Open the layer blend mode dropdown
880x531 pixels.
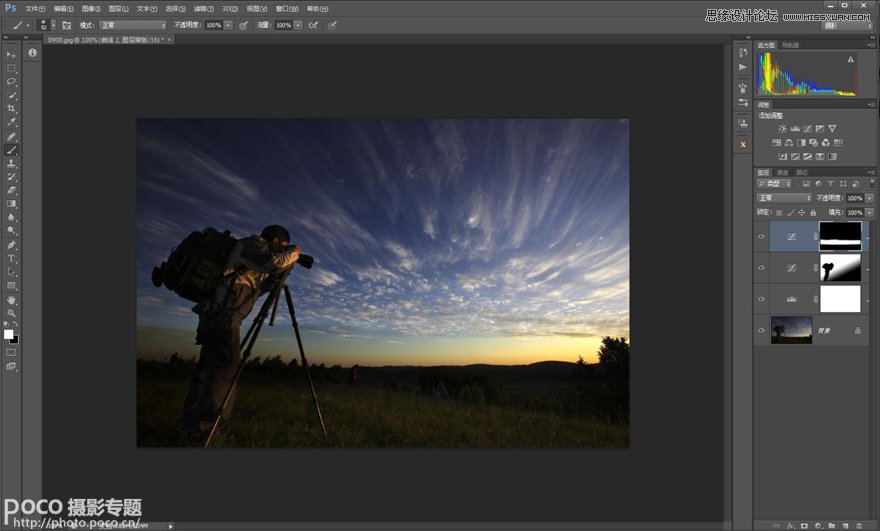coord(784,198)
